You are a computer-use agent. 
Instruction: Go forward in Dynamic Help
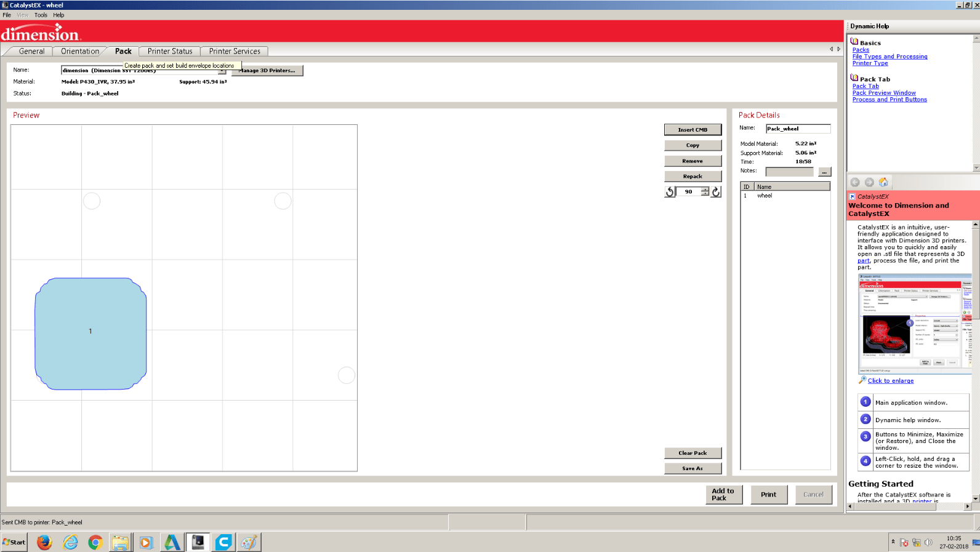pos(869,182)
